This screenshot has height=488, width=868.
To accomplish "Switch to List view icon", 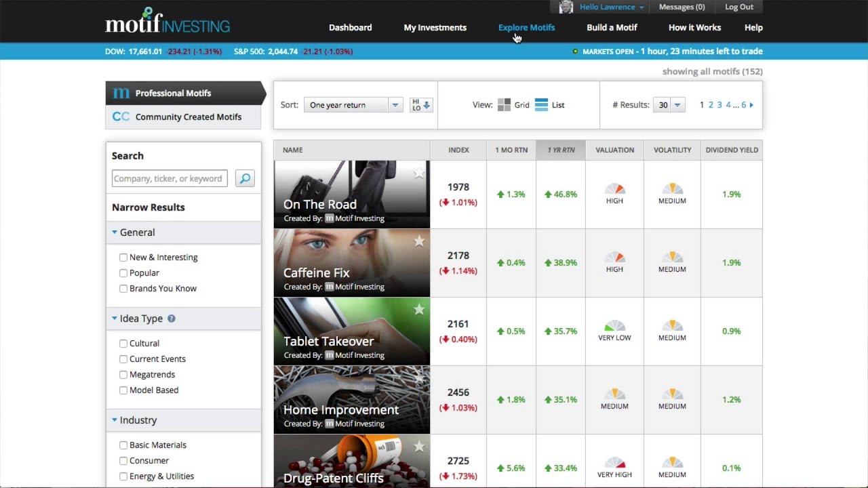I will pyautogui.click(x=541, y=105).
